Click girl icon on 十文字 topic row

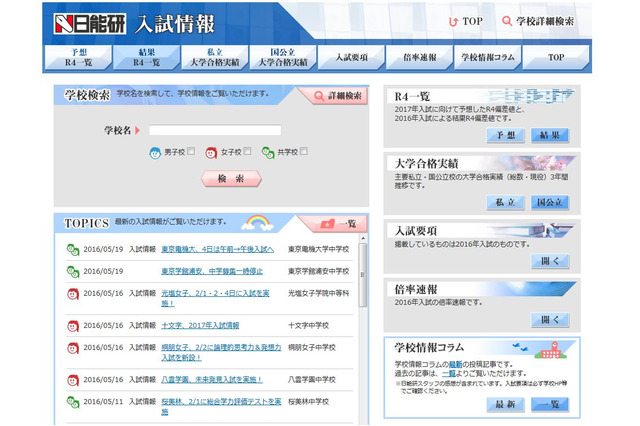click(73, 326)
